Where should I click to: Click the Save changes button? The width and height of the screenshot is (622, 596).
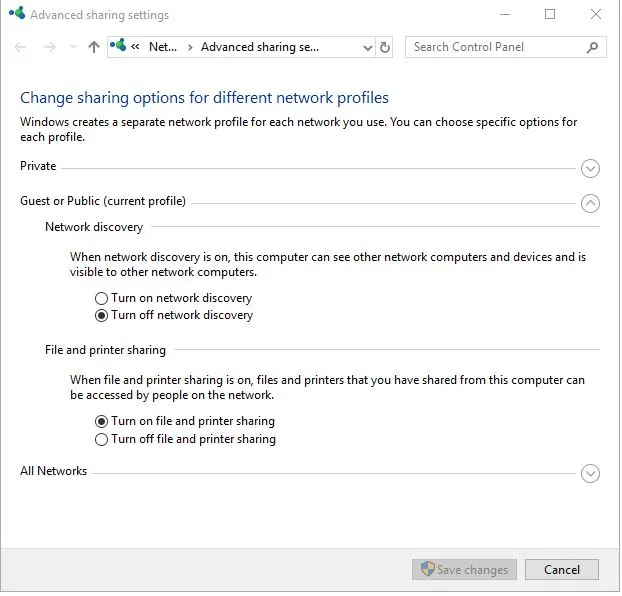(464, 570)
